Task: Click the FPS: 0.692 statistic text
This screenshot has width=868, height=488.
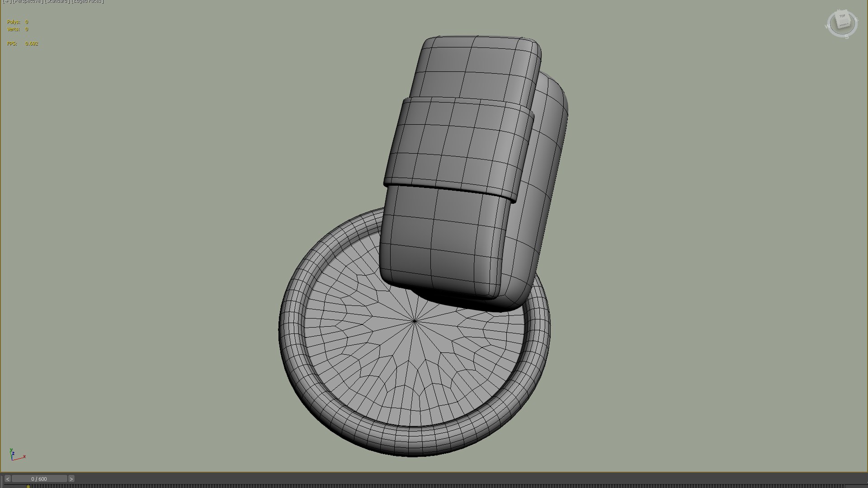Action: click(x=23, y=43)
